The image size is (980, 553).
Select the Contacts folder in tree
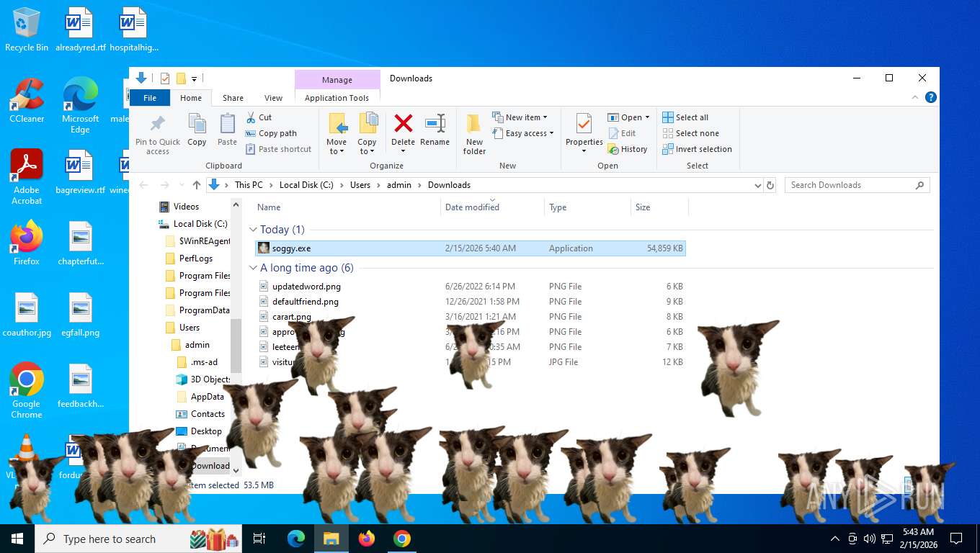208,414
